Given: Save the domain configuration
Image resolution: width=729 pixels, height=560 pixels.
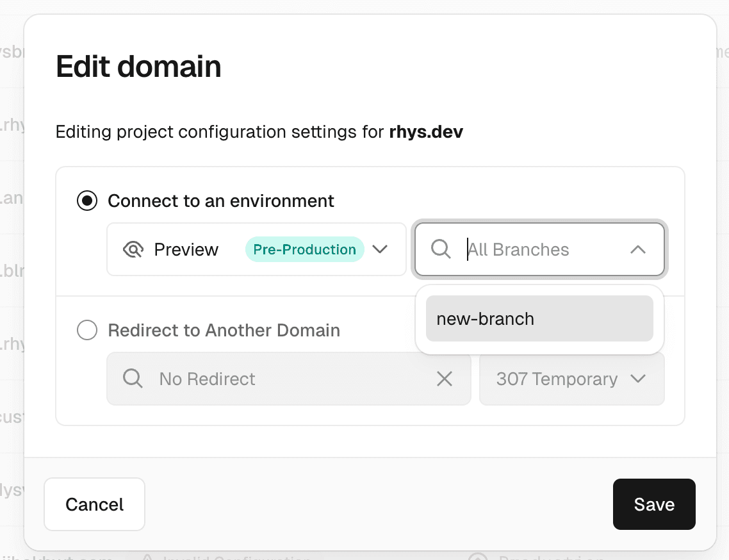Looking at the screenshot, I should click(x=653, y=504).
